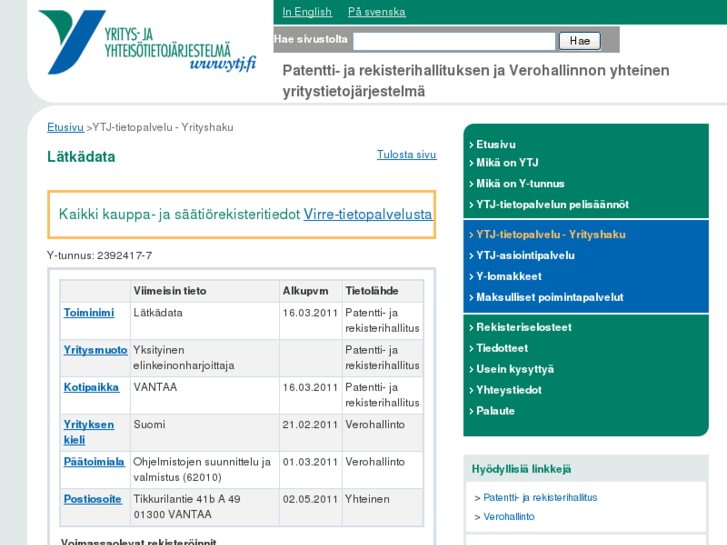Viewport: 727px width, 545px height.
Task: Open Patentti- ja rekisterihallitus useful link
Action: point(540,498)
